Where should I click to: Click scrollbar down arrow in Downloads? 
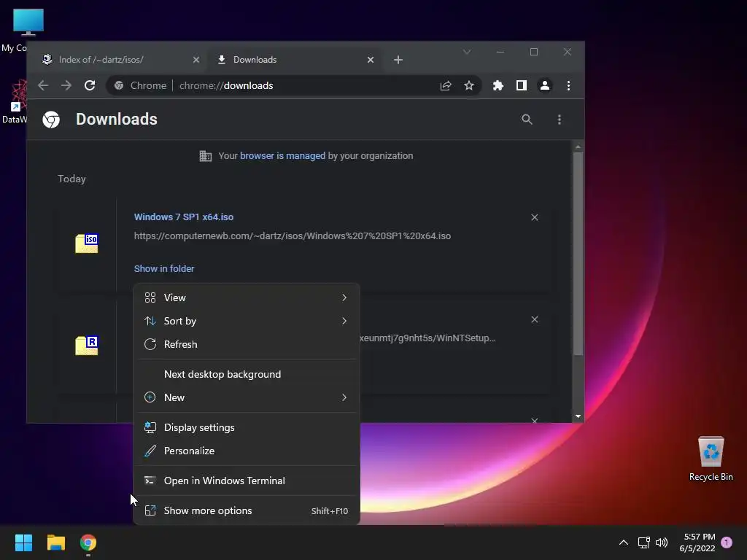pyautogui.click(x=578, y=416)
